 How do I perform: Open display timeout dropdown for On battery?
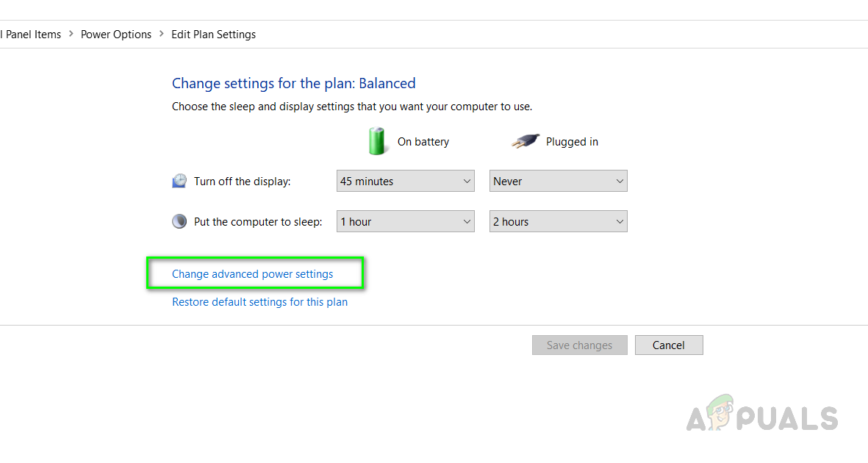pos(406,181)
